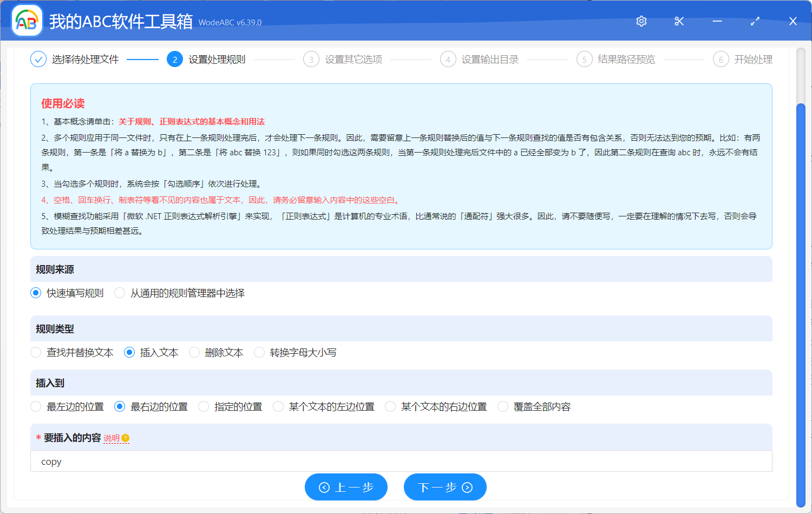Click 下一步 to continue
Screen dimensions: 812x514
[x=445, y=487]
